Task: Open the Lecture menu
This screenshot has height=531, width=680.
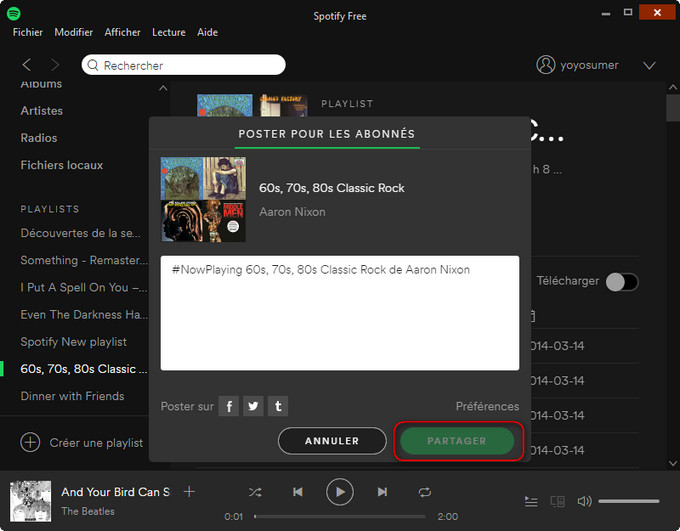Action: (168, 32)
